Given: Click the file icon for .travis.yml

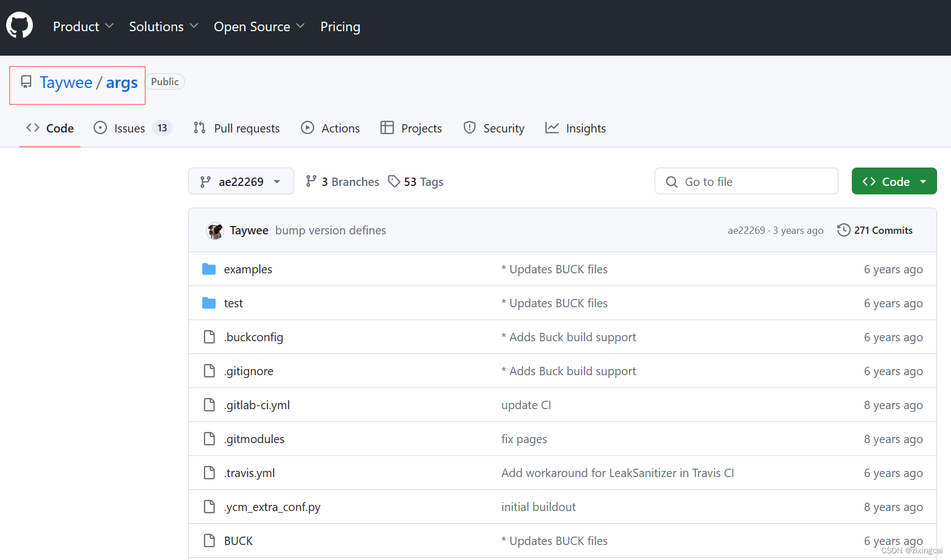Looking at the screenshot, I should pyautogui.click(x=209, y=473).
